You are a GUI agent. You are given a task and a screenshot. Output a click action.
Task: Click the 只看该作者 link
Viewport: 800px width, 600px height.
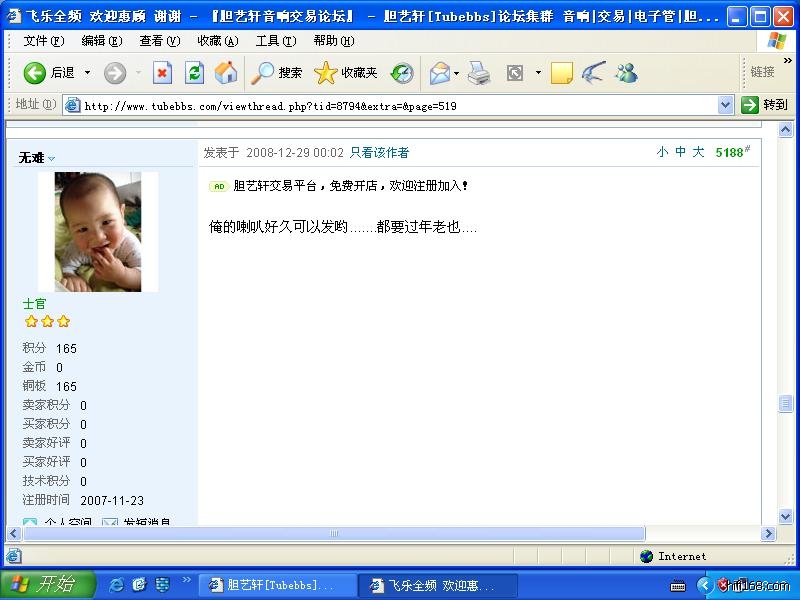point(379,153)
